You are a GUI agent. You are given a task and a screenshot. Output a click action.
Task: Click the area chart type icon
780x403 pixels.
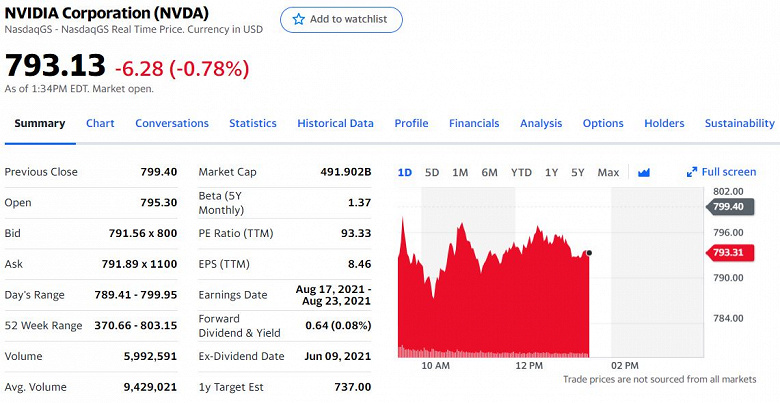tap(644, 172)
